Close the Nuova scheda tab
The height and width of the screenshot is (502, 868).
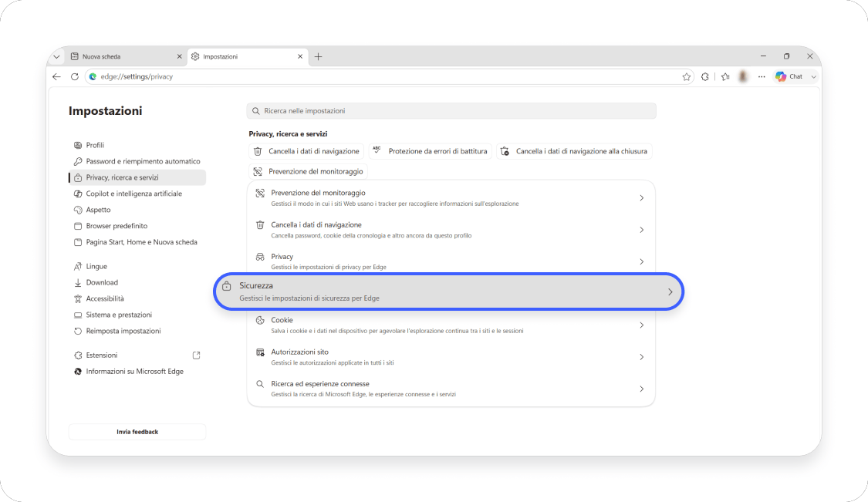[179, 56]
